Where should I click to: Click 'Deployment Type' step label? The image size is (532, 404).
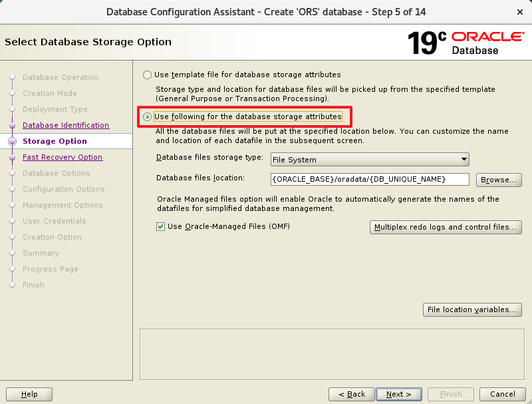coord(55,109)
